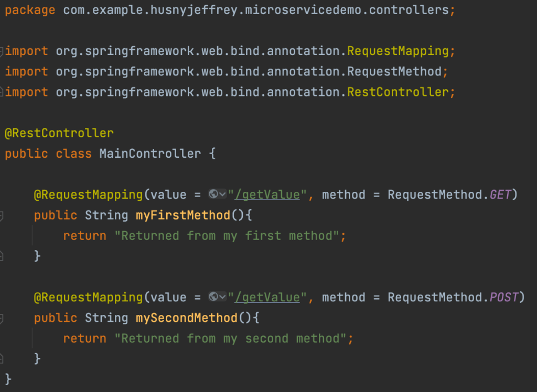Click the fold end marker at myFirstMethod closing brace
Image resolution: width=537 pixels, height=392 pixels.
pyautogui.click(x=2, y=256)
